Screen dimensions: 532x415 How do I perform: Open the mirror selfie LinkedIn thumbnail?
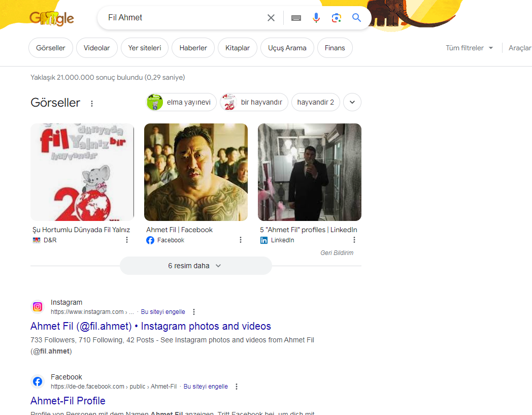coord(310,172)
